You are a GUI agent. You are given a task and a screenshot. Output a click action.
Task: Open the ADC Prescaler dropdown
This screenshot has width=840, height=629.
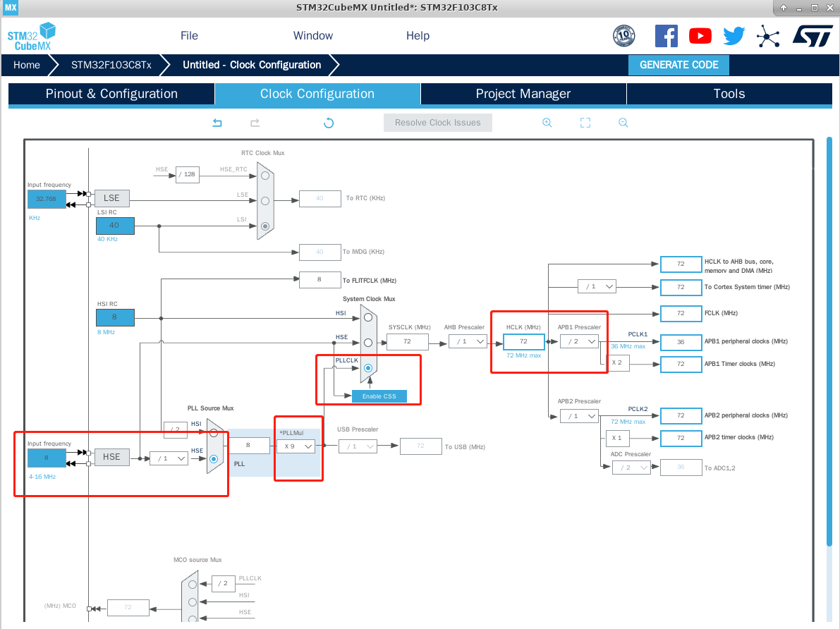tap(632, 468)
